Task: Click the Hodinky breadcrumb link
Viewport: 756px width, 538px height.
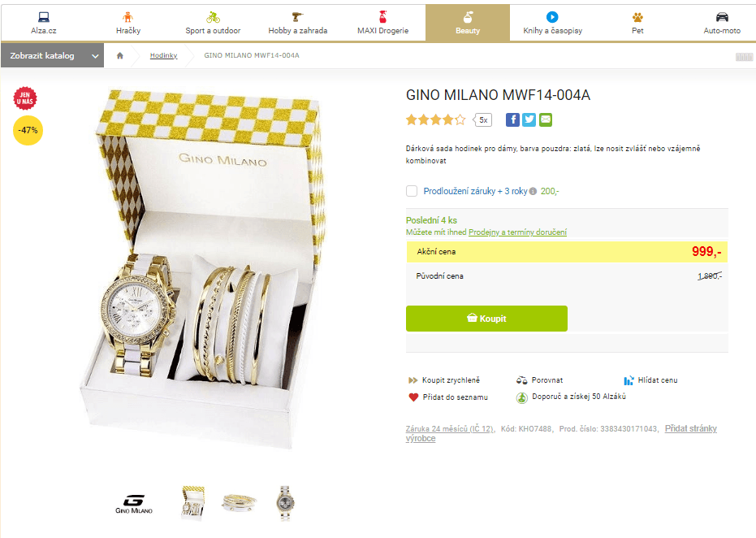Action: tap(163, 55)
